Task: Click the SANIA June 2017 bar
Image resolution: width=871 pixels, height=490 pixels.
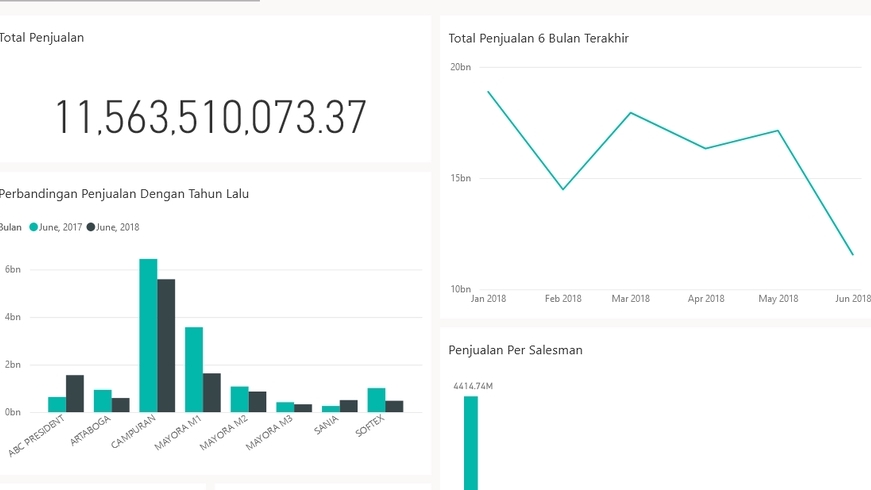Action: point(331,409)
